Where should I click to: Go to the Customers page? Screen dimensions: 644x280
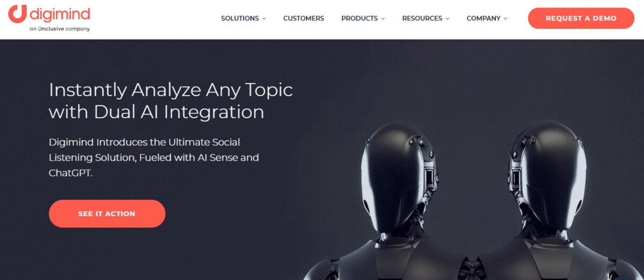304,18
